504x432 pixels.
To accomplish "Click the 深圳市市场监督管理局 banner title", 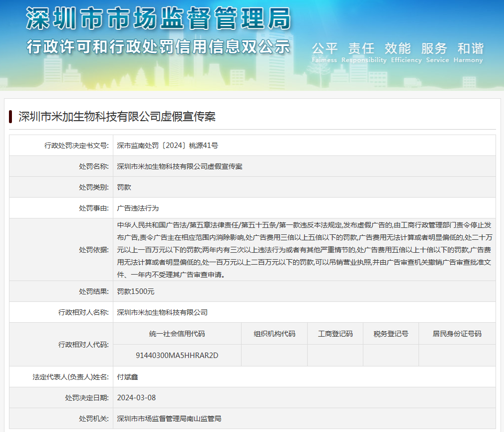I will click(x=158, y=19).
